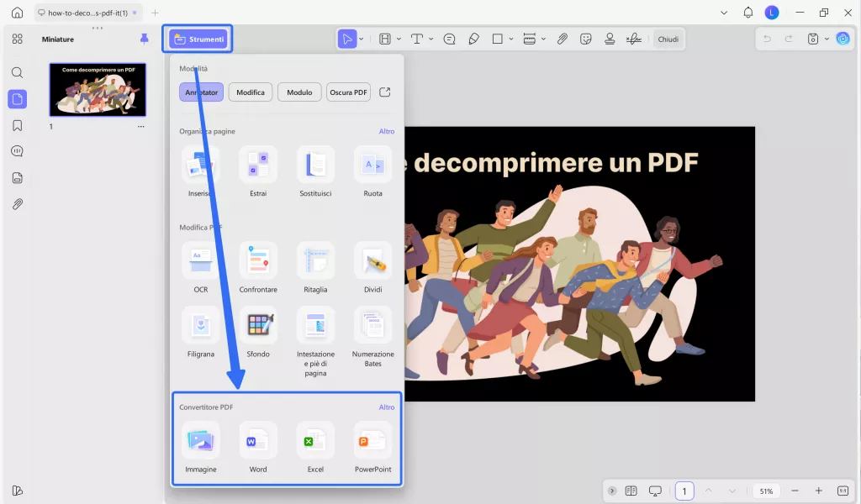The image size is (861, 504).
Task: Select the rectangle shape tool
Action: (x=498, y=39)
